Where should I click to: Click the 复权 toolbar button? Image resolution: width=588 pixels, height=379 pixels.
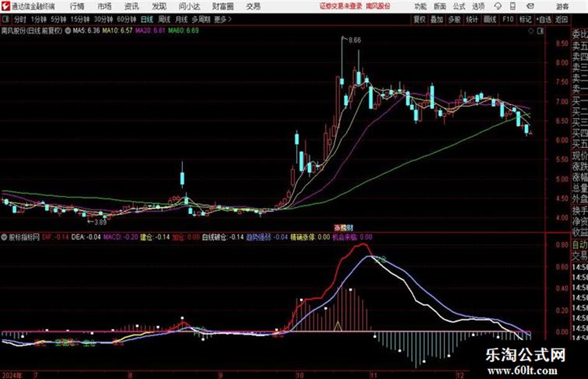(419, 19)
